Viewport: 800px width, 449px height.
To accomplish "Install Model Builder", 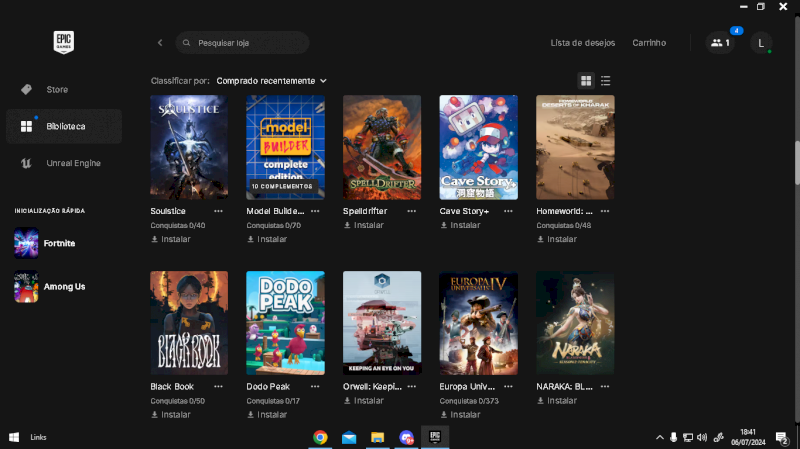I will coord(267,239).
